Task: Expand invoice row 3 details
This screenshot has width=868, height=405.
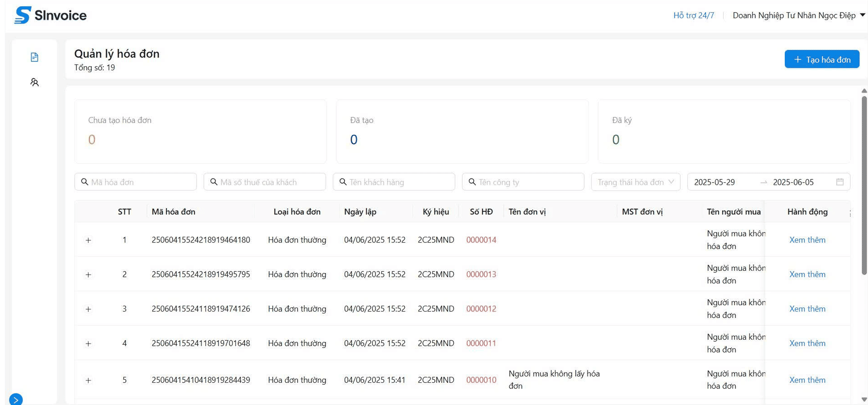Action: [88, 309]
